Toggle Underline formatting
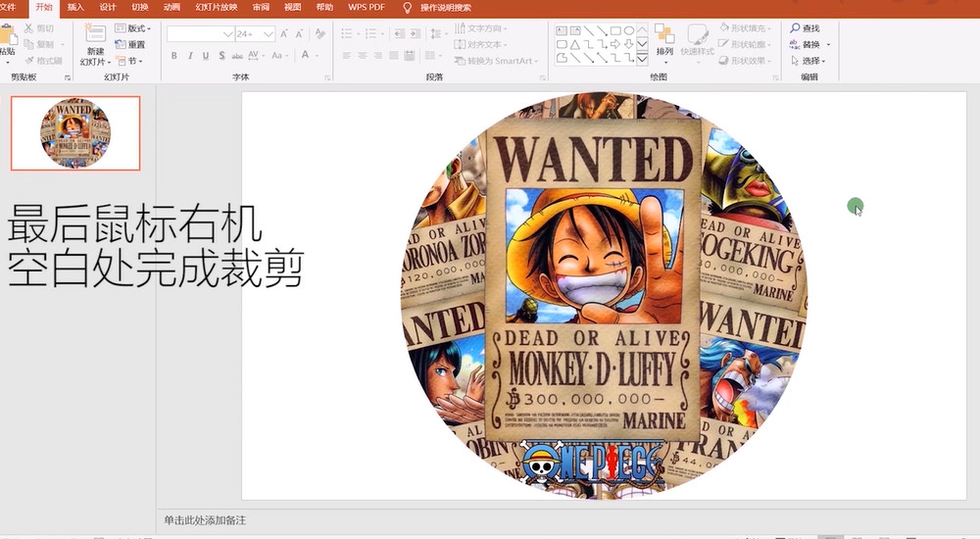Screen dimensions: 980x539 (206, 56)
